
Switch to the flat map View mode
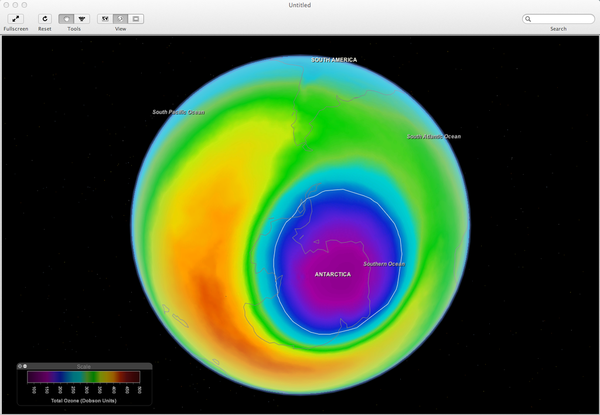136,19
